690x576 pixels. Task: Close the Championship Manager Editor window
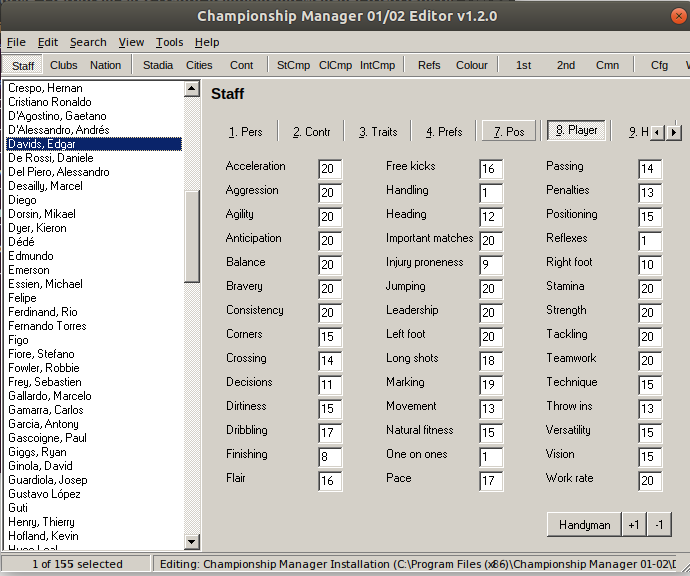tap(679, 16)
